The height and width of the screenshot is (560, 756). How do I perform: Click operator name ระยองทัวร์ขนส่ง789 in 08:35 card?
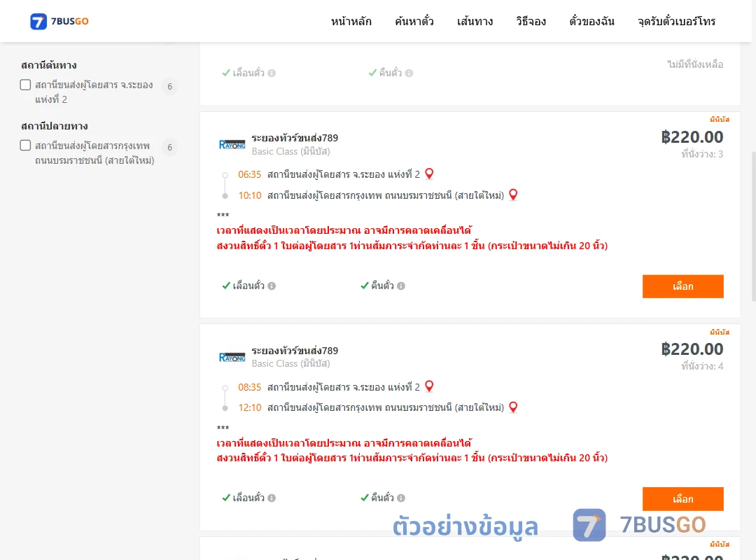coord(295,351)
